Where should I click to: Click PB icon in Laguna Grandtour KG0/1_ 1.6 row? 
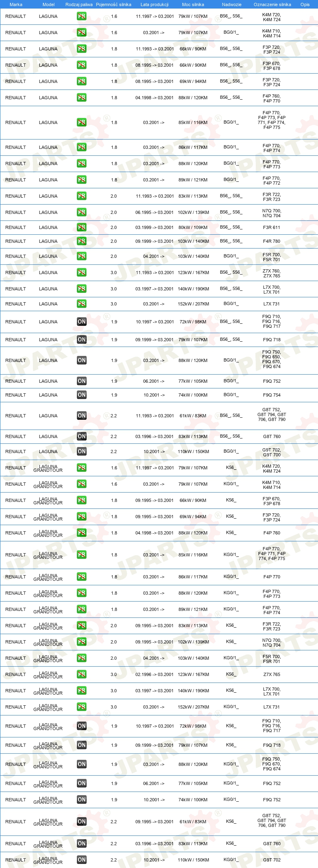pos(81,484)
